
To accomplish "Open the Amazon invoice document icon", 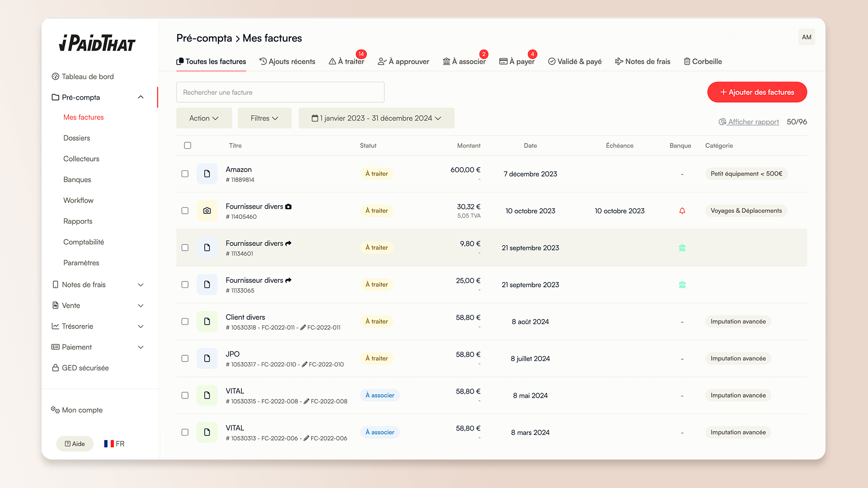I will pyautogui.click(x=207, y=174).
